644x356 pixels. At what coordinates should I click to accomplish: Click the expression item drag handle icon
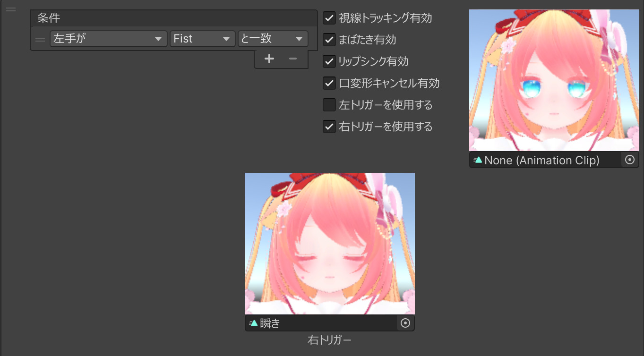click(x=11, y=9)
